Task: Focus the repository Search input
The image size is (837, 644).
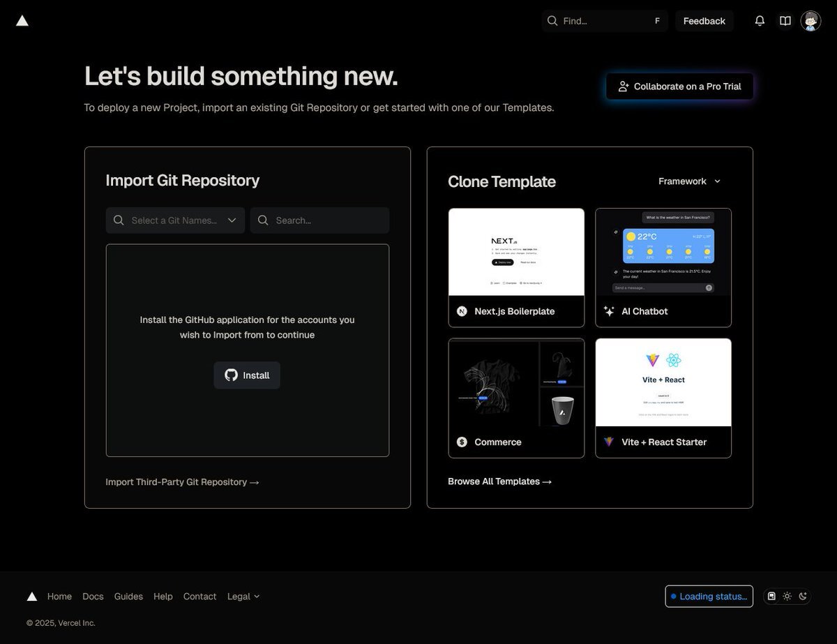Action: pos(320,220)
